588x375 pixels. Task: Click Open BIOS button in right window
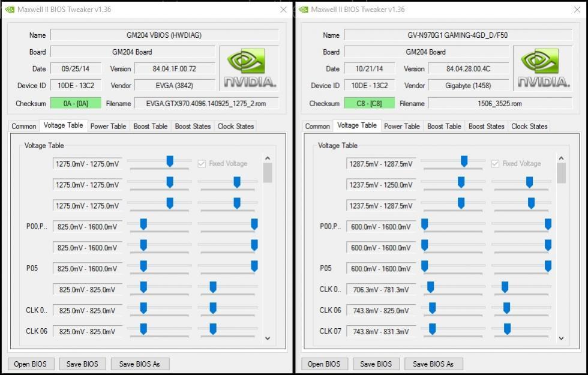[x=324, y=364]
